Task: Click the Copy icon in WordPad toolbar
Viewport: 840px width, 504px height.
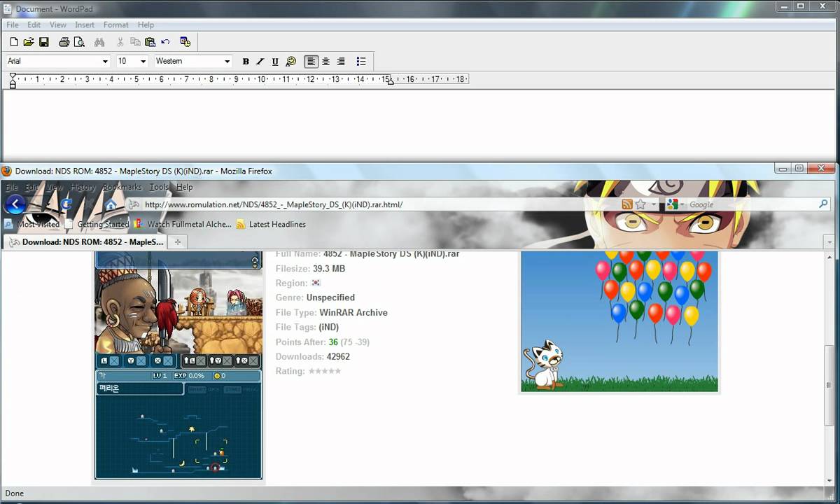Action: pos(135,42)
